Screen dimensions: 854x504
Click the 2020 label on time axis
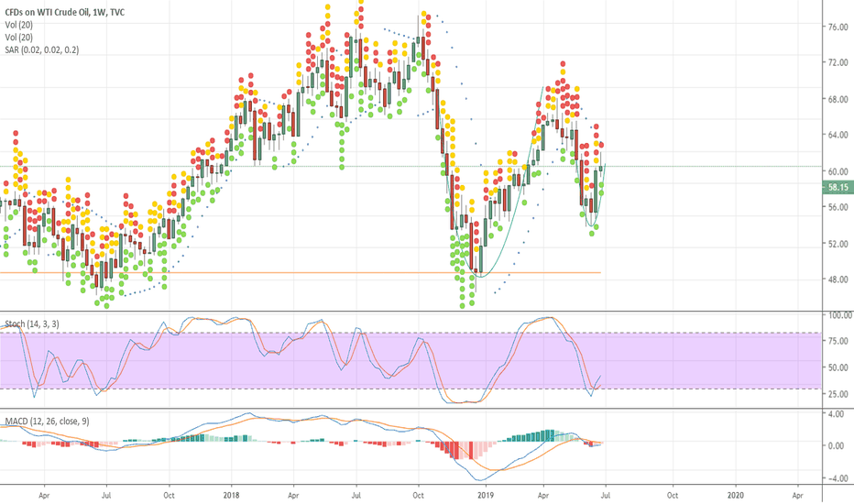point(735,495)
